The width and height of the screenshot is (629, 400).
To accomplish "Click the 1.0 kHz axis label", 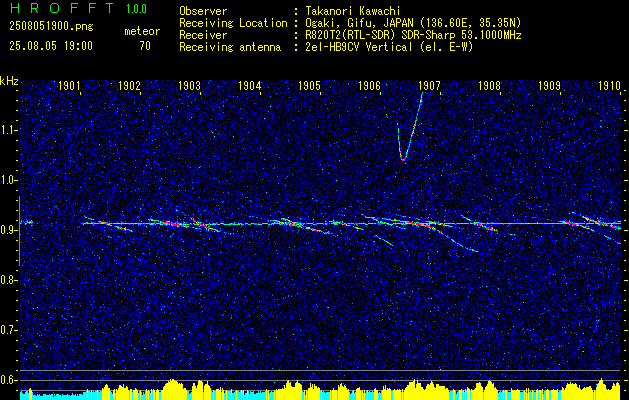I will coord(7,181).
